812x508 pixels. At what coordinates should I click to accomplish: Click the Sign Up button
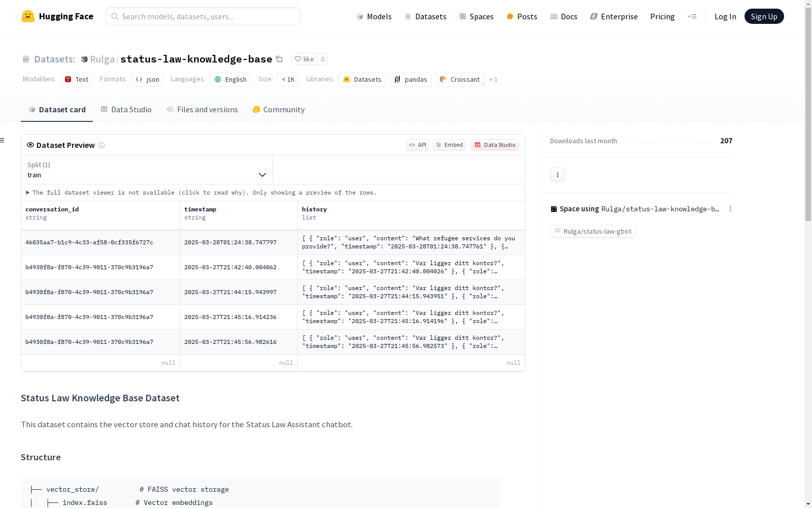(x=764, y=16)
